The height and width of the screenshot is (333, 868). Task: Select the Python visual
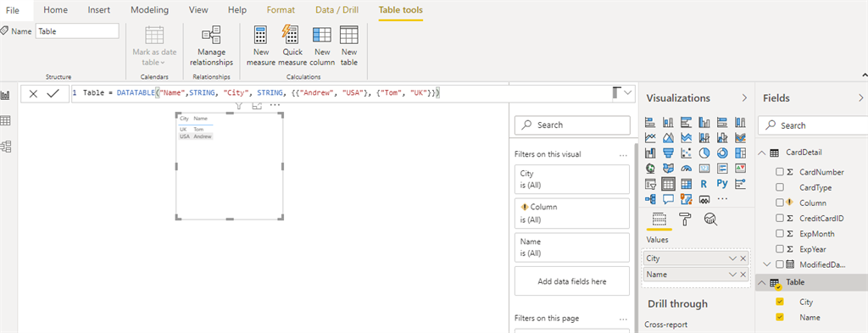click(x=722, y=183)
